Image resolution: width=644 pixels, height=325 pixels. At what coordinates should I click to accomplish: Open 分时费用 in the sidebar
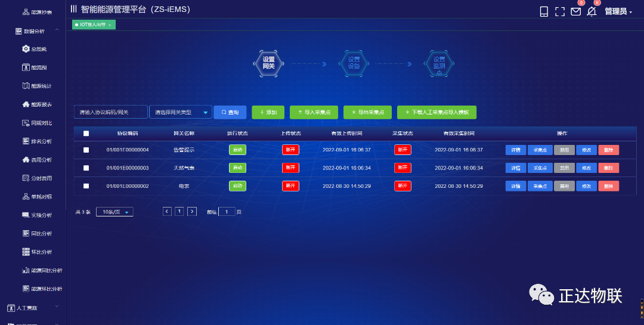[37, 178]
